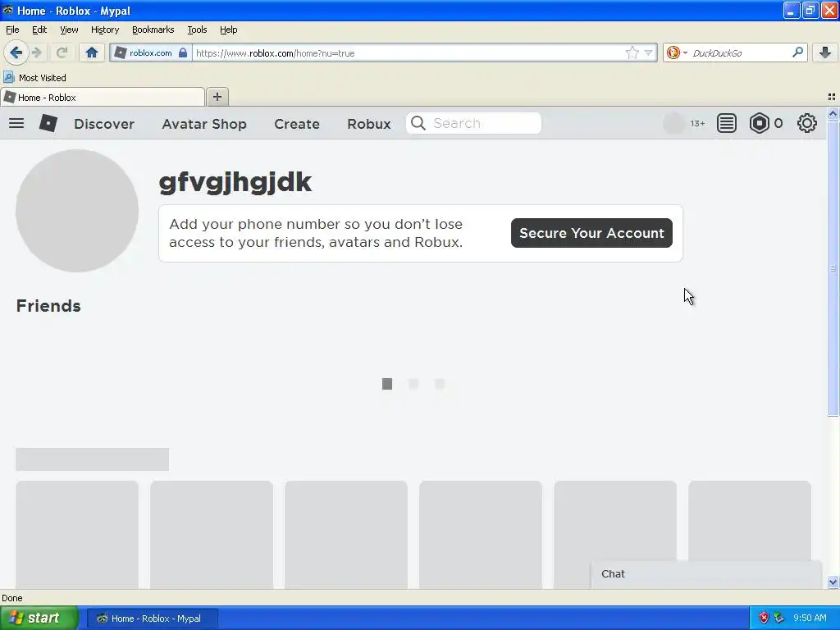This screenshot has width=840, height=630.
Task: Open the Chat panel
Action: (706, 574)
